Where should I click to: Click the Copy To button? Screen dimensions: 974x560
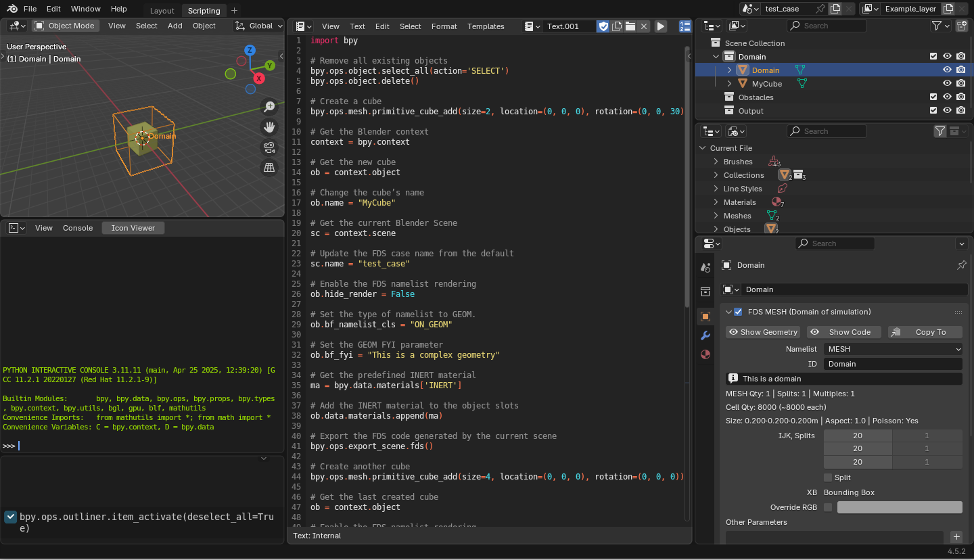[925, 332]
